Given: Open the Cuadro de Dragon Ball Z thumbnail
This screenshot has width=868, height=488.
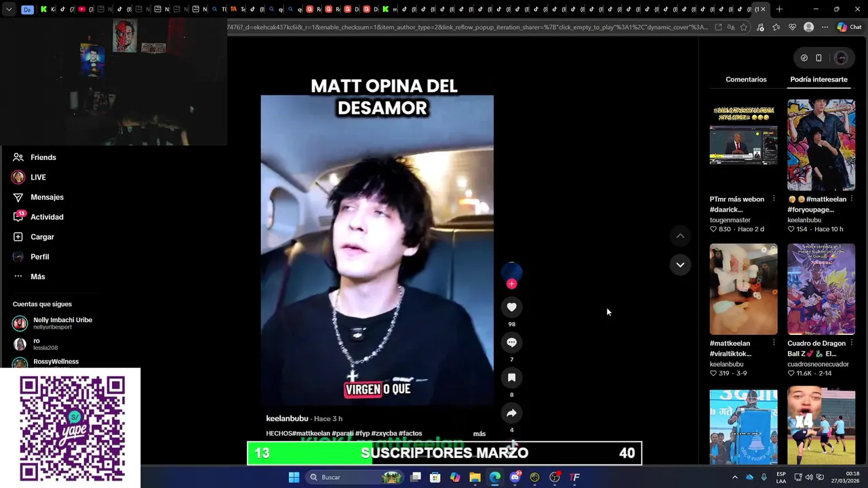Looking at the screenshot, I should click(x=821, y=289).
